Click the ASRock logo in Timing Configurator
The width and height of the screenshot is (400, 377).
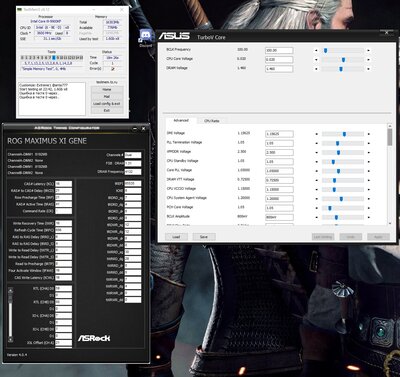[x=94, y=338]
